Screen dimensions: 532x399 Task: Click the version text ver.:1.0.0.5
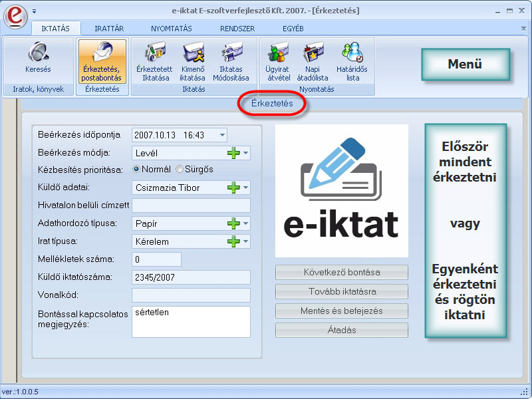[x=20, y=392]
